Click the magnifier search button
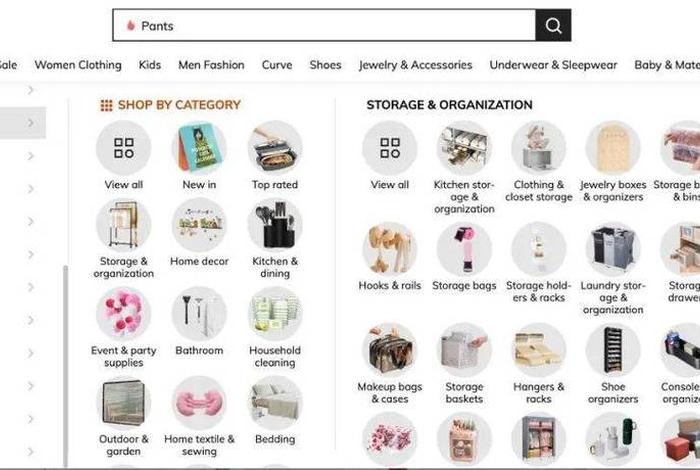Viewport: 700px width, 470px height. (x=553, y=25)
